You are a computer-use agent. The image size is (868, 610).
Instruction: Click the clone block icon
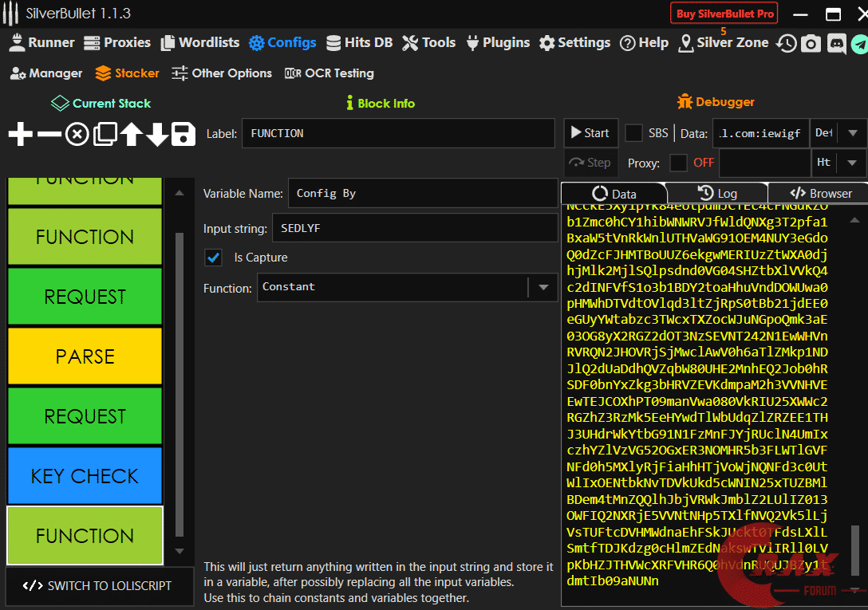[105, 134]
